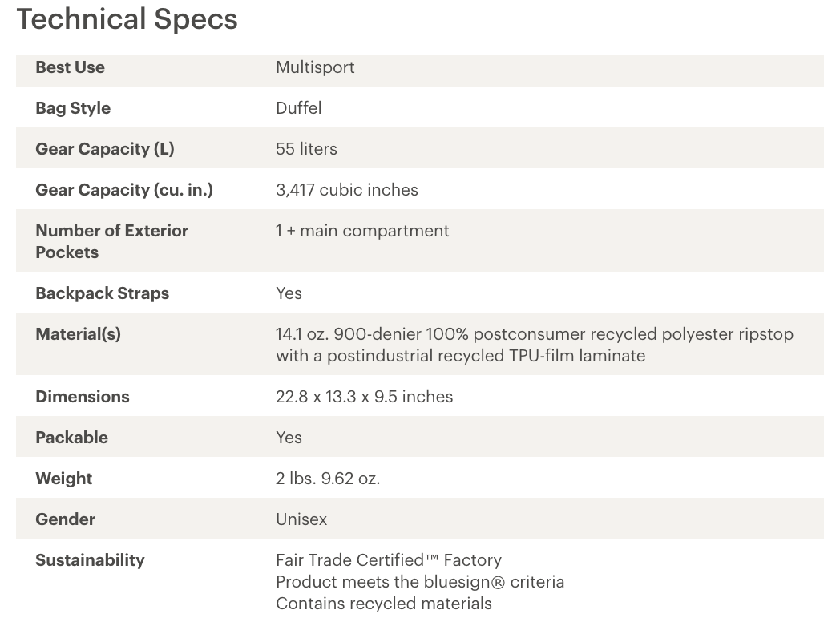The height and width of the screenshot is (622, 840).
Task: Click the 2 lbs. 9.62 oz. weight value
Action: coord(328,479)
